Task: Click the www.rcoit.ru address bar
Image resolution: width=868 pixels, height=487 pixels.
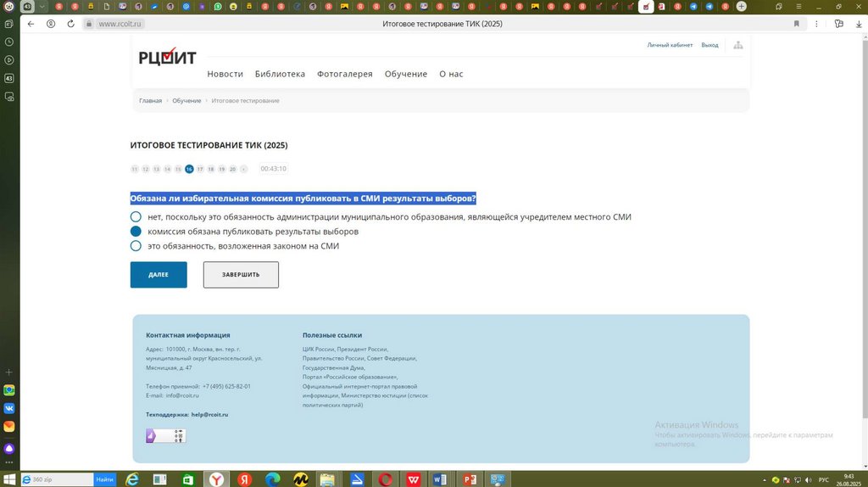Action: pos(120,24)
